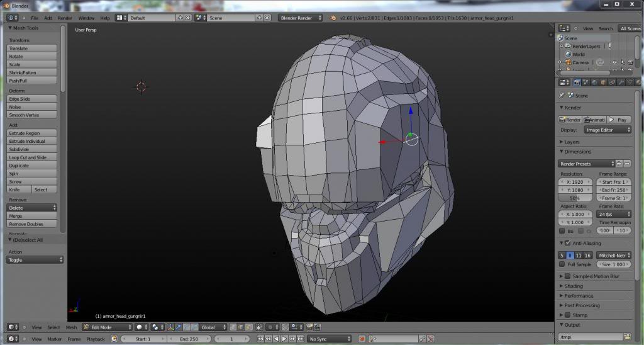Click the output folder browse icon
644x345 pixels.
[x=626, y=337]
